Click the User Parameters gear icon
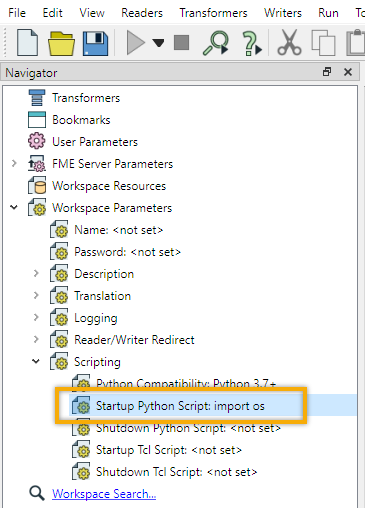The height and width of the screenshot is (508, 365). pos(37,141)
